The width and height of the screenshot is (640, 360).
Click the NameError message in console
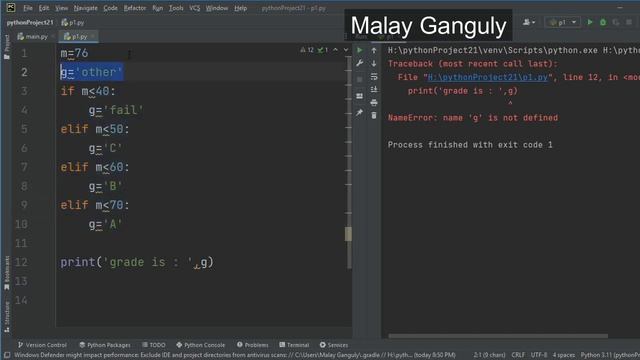pyautogui.click(x=473, y=118)
